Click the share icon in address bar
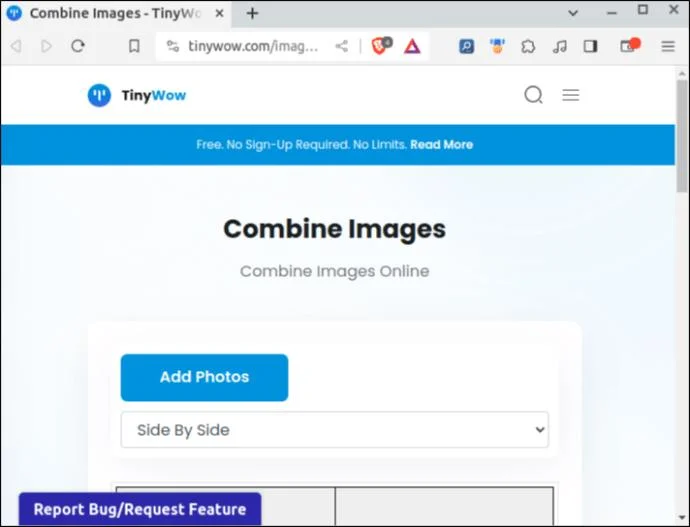This screenshot has width=690, height=527. (x=341, y=46)
